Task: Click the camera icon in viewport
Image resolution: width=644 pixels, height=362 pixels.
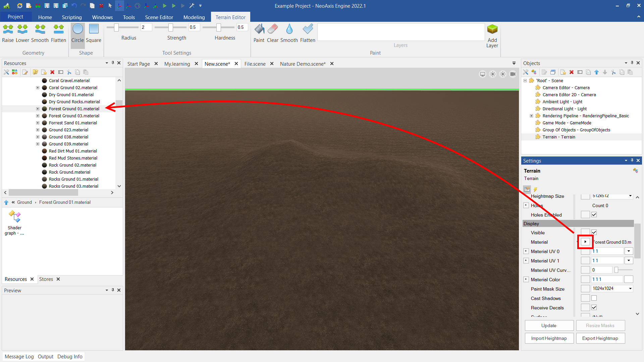Action: (513, 74)
